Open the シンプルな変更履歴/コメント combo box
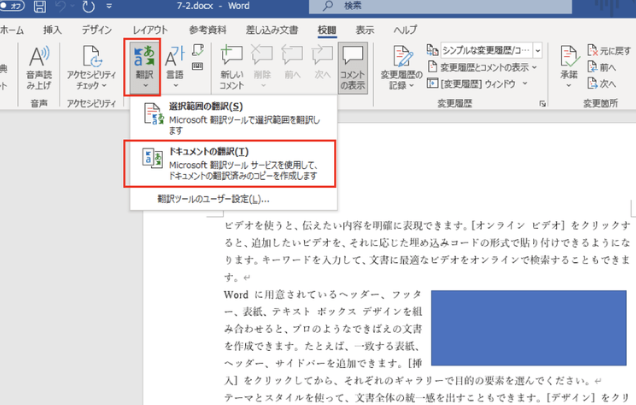 [x=491, y=50]
